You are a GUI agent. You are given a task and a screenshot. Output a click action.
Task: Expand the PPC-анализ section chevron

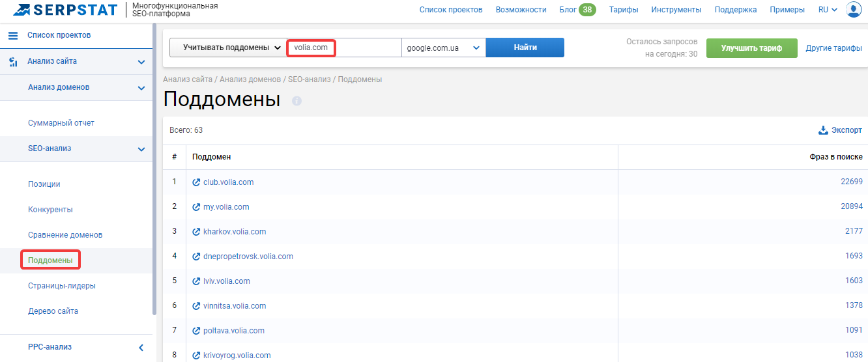(x=141, y=348)
